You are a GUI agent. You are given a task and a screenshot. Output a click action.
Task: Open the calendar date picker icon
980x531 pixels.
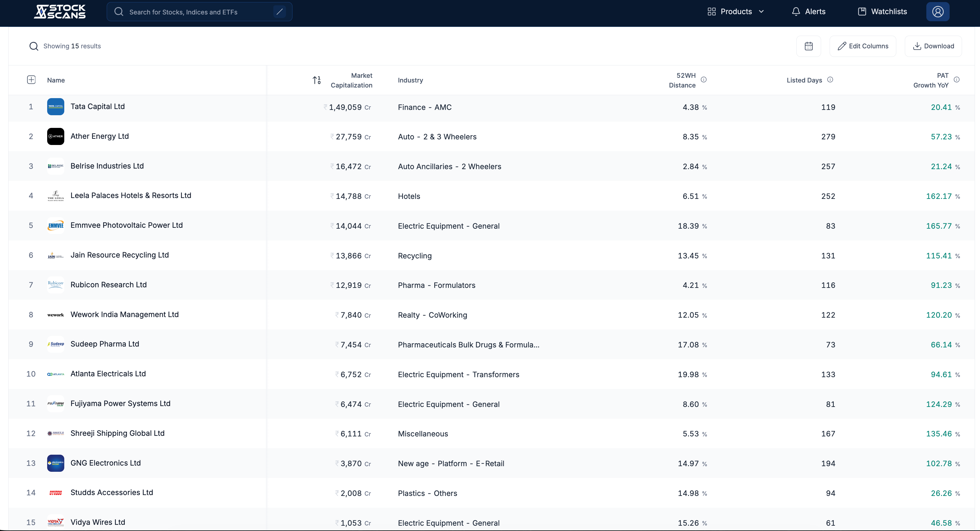click(x=808, y=46)
